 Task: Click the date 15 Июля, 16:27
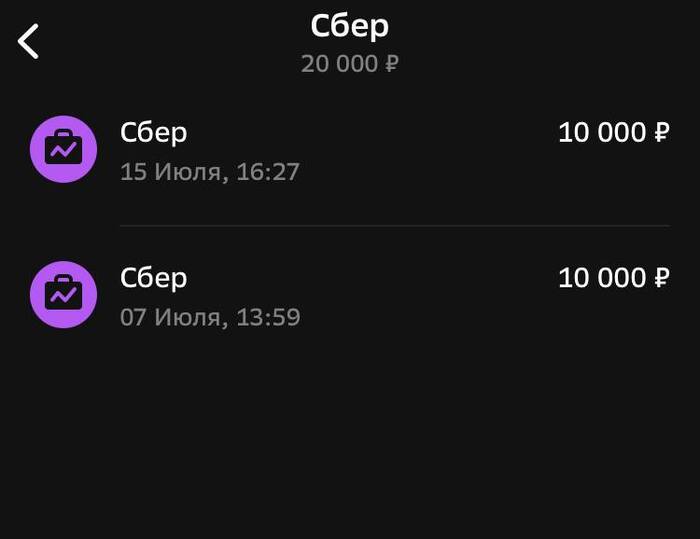(210, 172)
